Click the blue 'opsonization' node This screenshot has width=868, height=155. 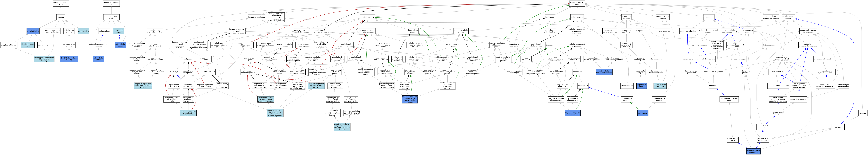[x=643, y=113]
